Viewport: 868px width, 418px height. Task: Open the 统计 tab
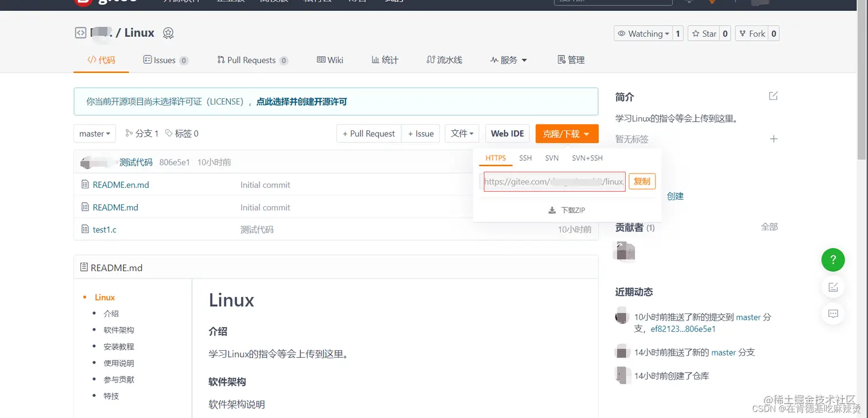click(x=385, y=60)
